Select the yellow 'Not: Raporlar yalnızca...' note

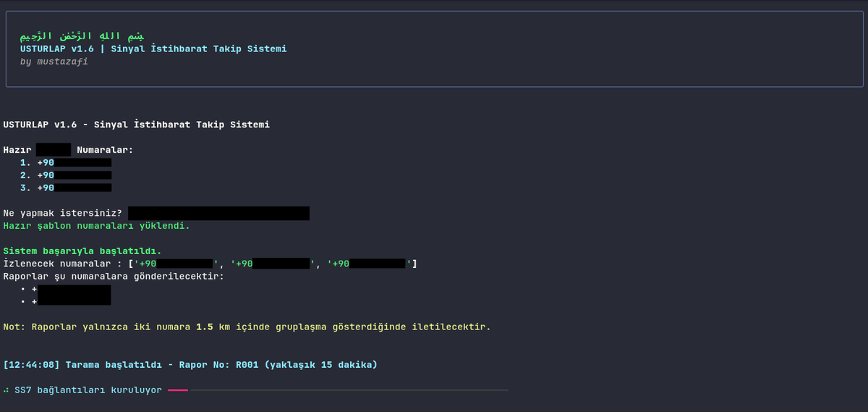(x=247, y=327)
